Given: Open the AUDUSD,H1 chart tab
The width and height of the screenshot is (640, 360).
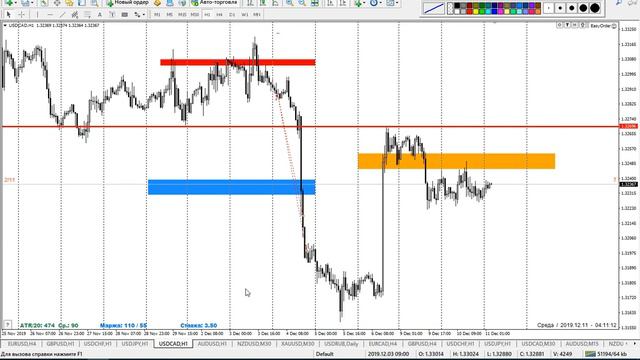Looking at the screenshot, I should click(x=212, y=344).
